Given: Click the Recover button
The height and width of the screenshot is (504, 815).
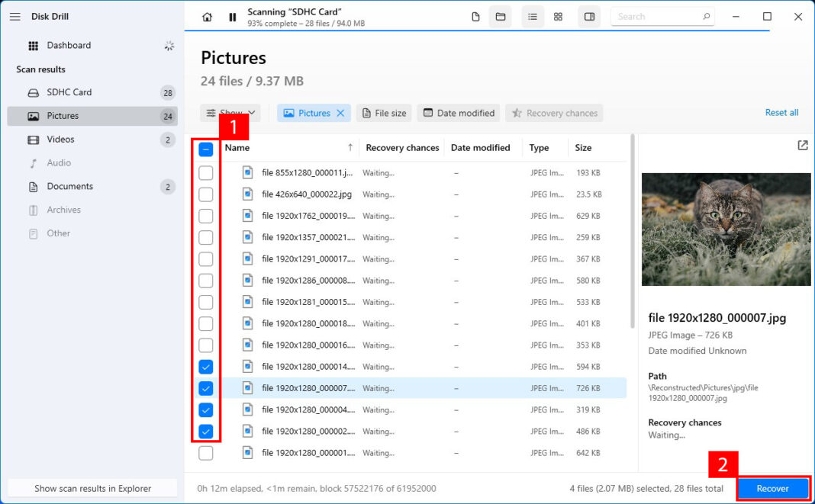Looking at the screenshot, I should click(x=772, y=488).
